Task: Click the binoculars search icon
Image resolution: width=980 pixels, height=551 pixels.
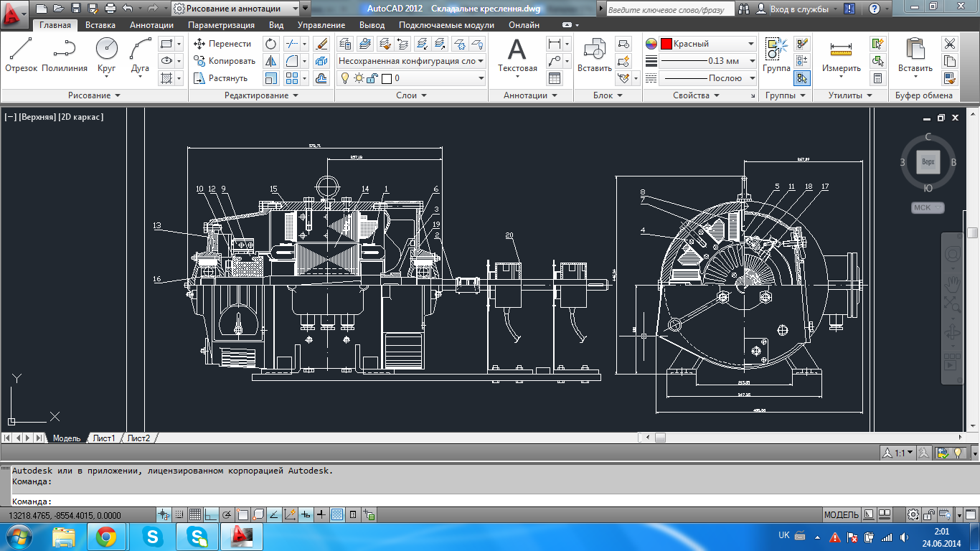Action: click(x=744, y=9)
